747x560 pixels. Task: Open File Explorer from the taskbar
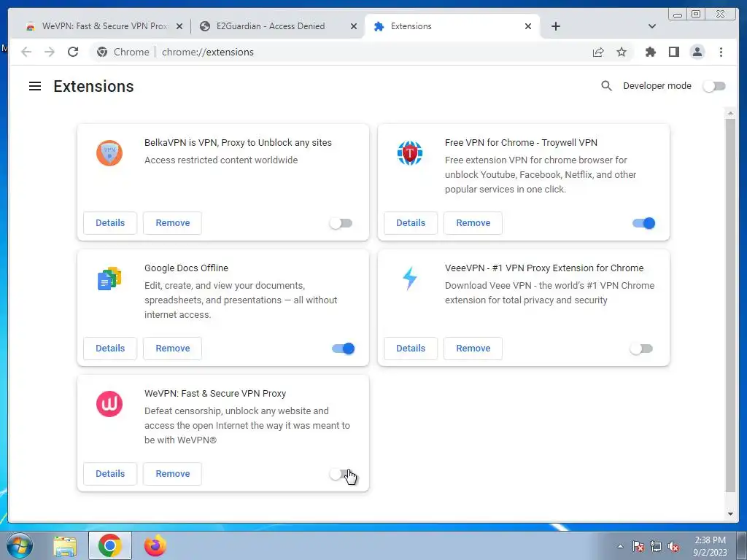(x=65, y=546)
